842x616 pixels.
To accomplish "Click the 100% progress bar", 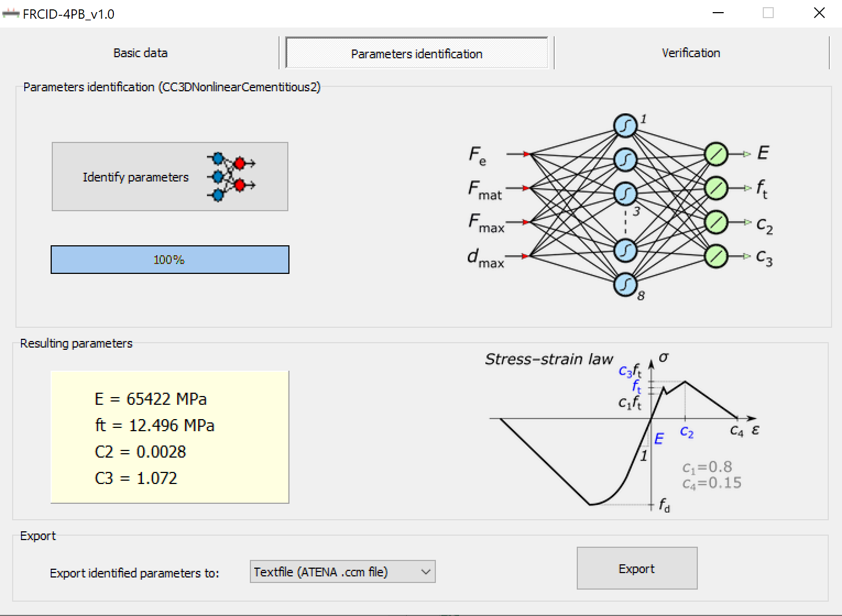I will tap(170, 260).
